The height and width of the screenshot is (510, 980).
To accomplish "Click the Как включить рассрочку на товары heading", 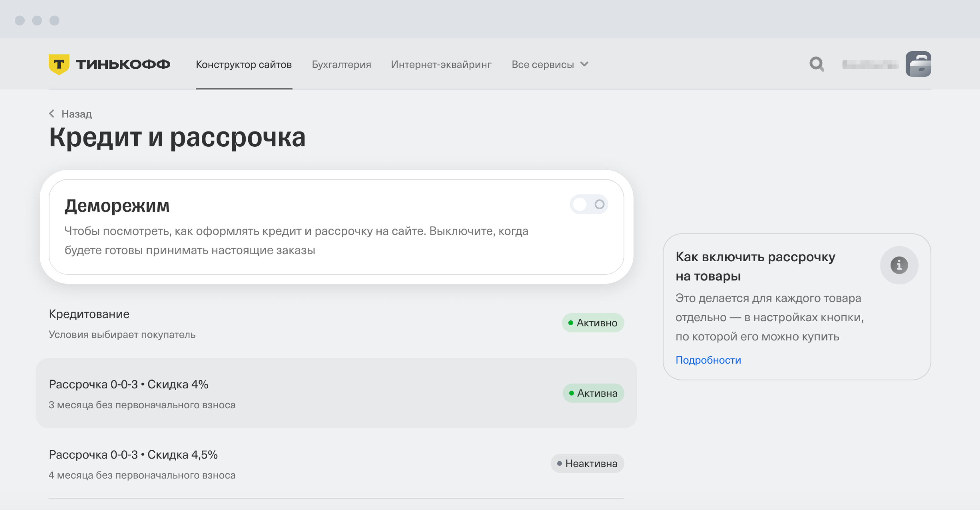I will click(755, 266).
